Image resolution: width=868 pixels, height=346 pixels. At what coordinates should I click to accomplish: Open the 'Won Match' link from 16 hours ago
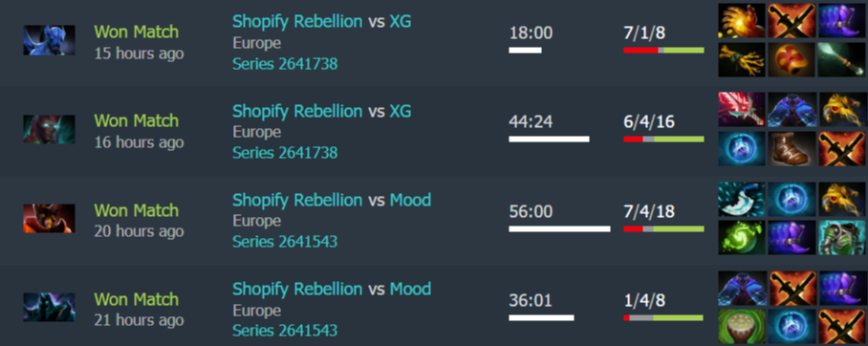tap(136, 120)
